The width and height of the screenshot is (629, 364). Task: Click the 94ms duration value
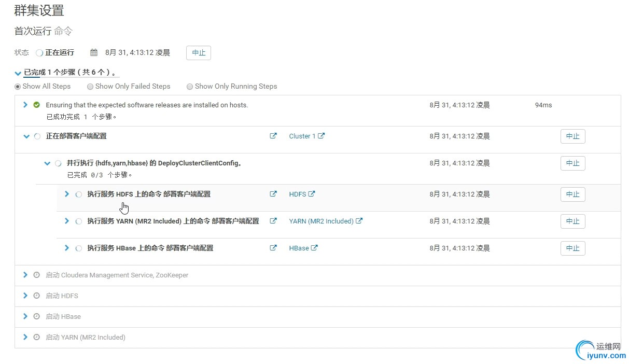tap(543, 105)
